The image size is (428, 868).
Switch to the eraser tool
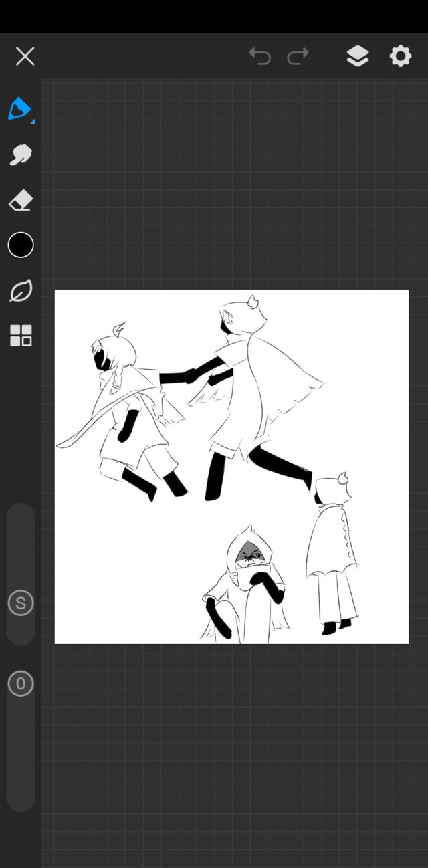coord(21,200)
